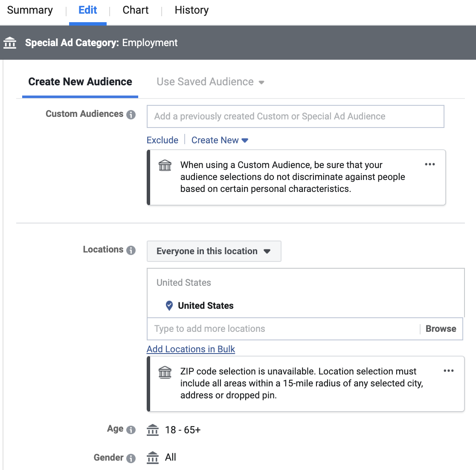Click the institution icon beside Age 18 - 65+
Image resolution: width=476 pixels, height=470 pixels.
pyautogui.click(x=153, y=430)
